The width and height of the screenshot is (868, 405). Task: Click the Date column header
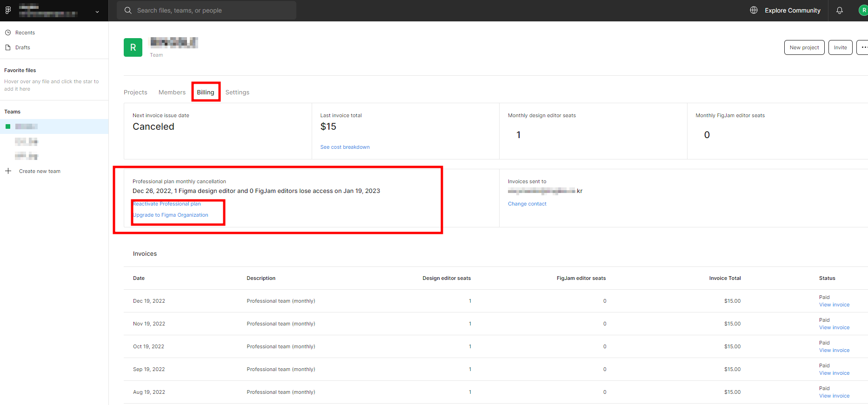139,278
